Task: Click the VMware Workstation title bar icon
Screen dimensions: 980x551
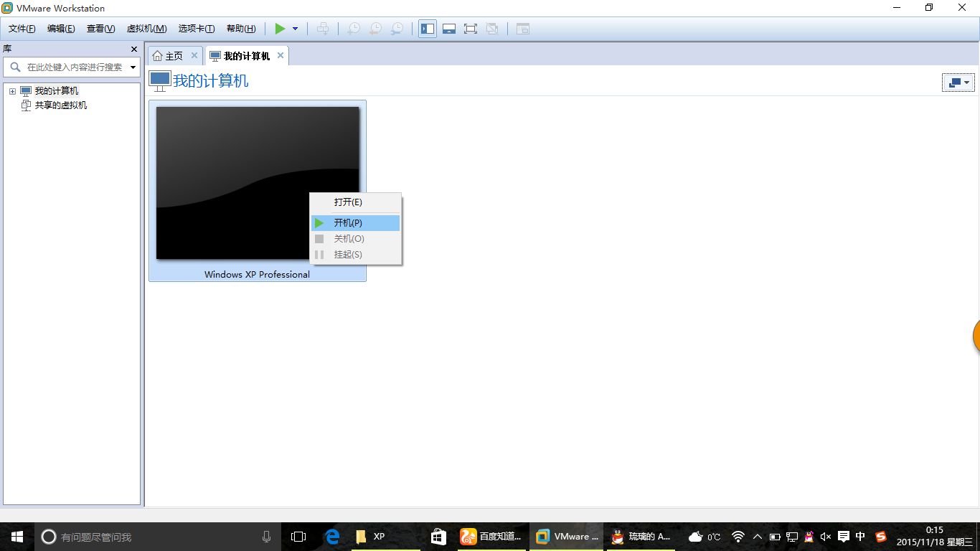Action: [7, 8]
